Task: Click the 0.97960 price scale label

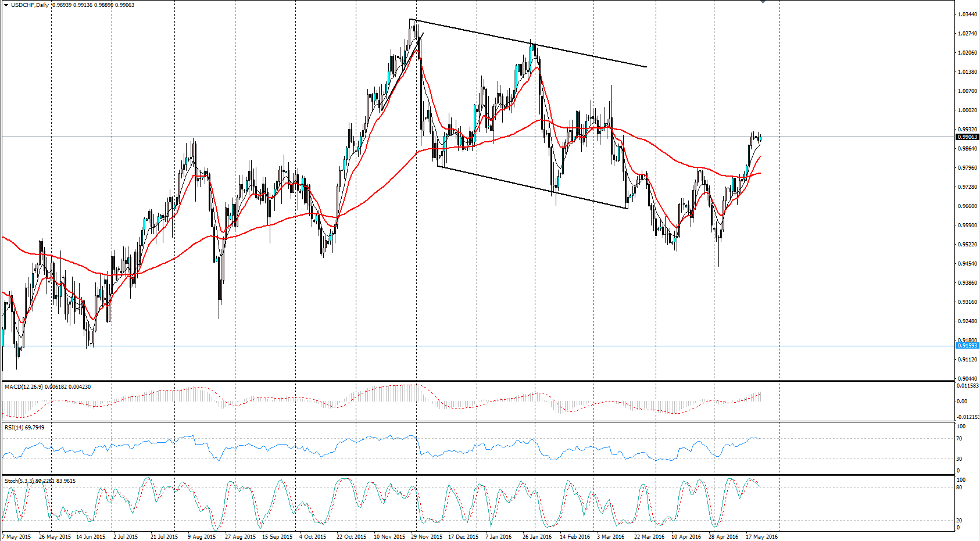Action: point(967,168)
